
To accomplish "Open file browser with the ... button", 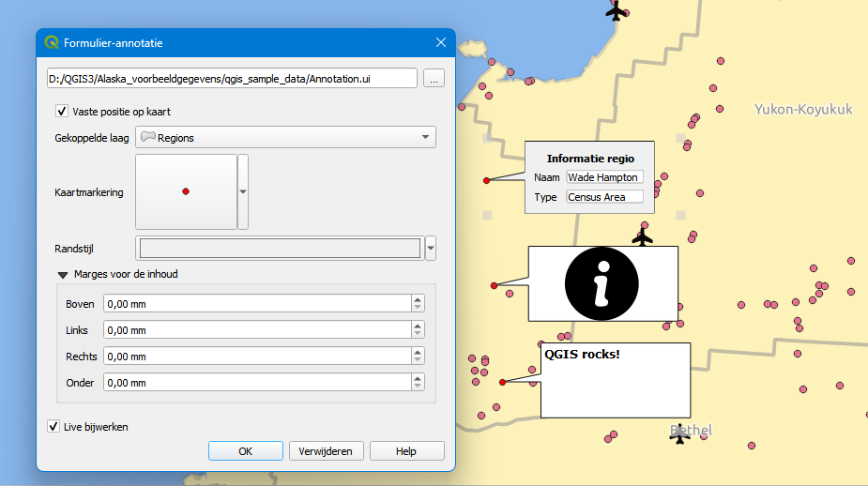I will pyautogui.click(x=434, y=79).
